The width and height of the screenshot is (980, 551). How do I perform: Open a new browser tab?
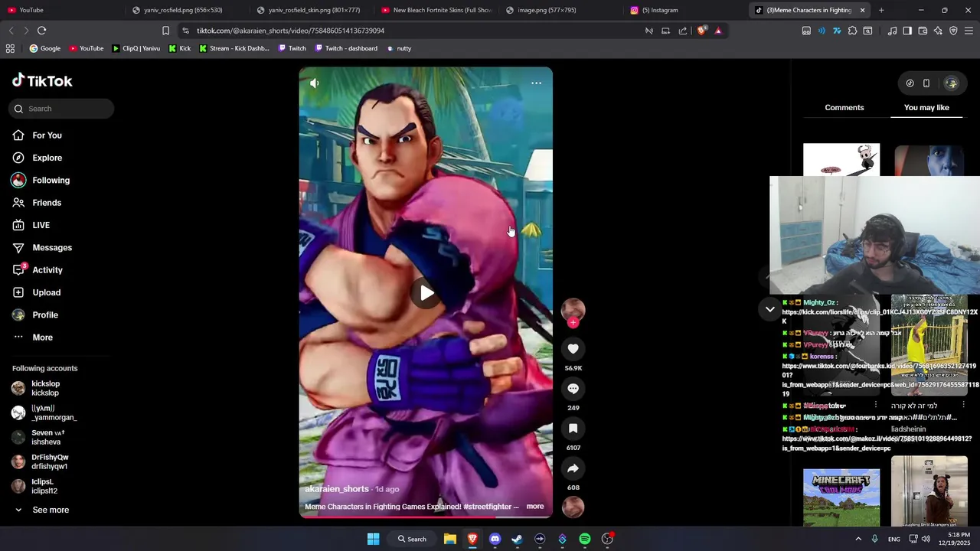[x=881, y=10]
